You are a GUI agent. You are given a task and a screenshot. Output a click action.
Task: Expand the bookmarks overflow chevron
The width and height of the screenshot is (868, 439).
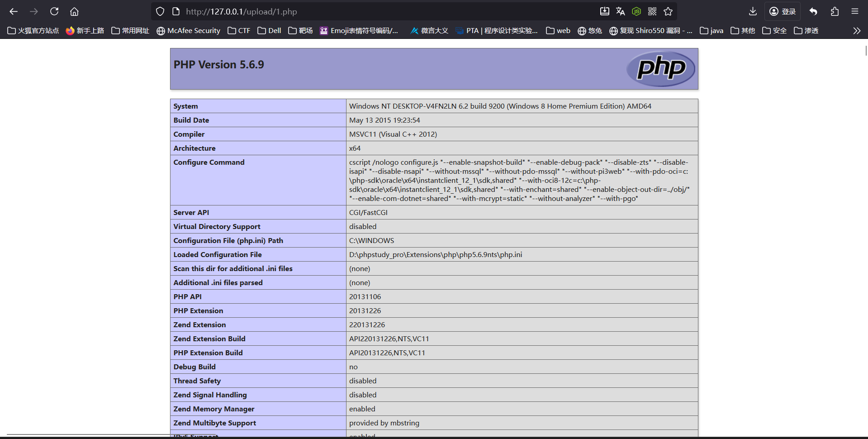click(x=857, y=31)
